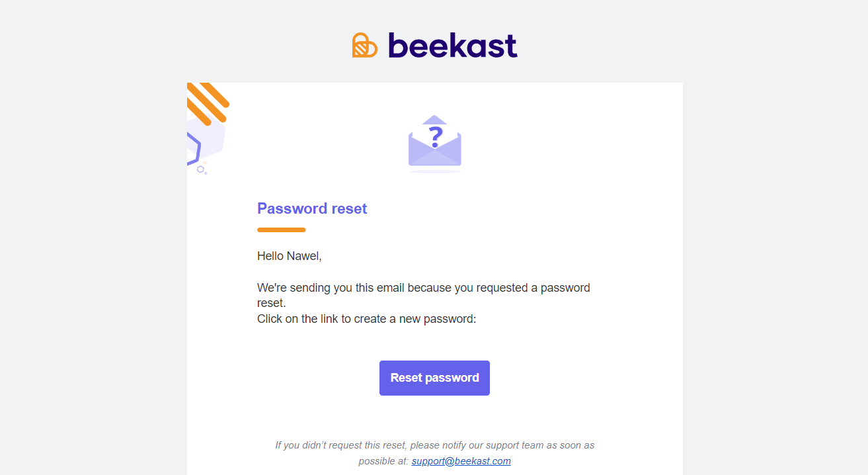Click the word 'reset.' on second paragraph line
This screenshot has width=868, height=475.
pos(271,303)
